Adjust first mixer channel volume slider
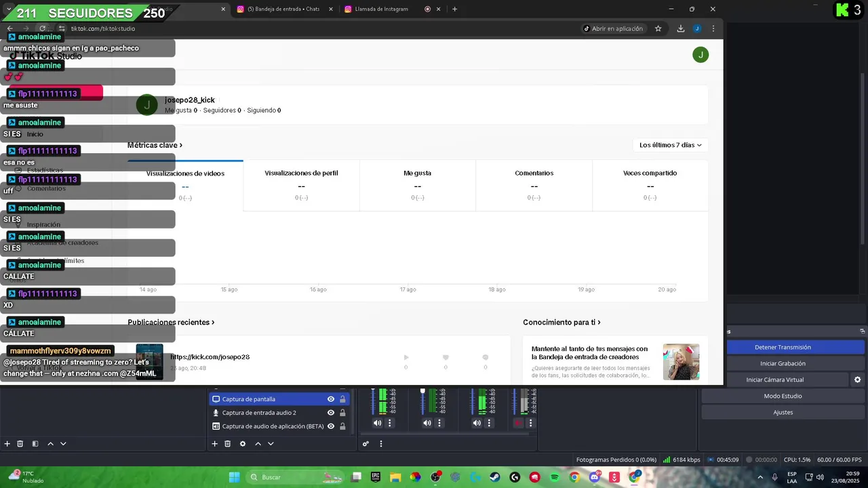868x488 pixels. coord(373,401)
